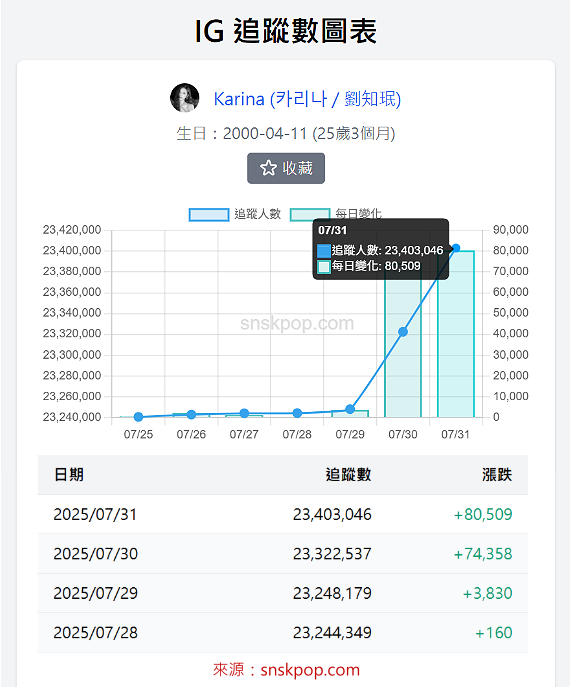Image resolution: width=570 pixels, height=687 pixels.
Task: Toggle the 每日變化 legend series
Action: [336, 214]
